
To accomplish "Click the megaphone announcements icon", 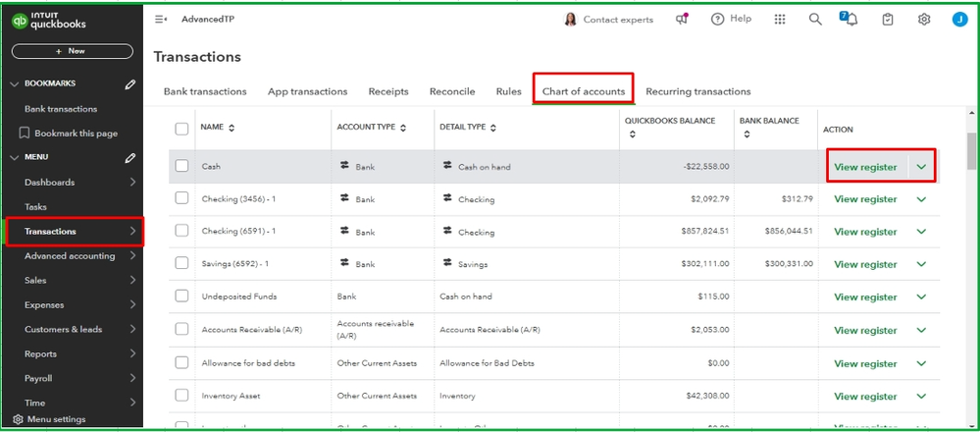I will pyautogui.click(x=682, y=19).
